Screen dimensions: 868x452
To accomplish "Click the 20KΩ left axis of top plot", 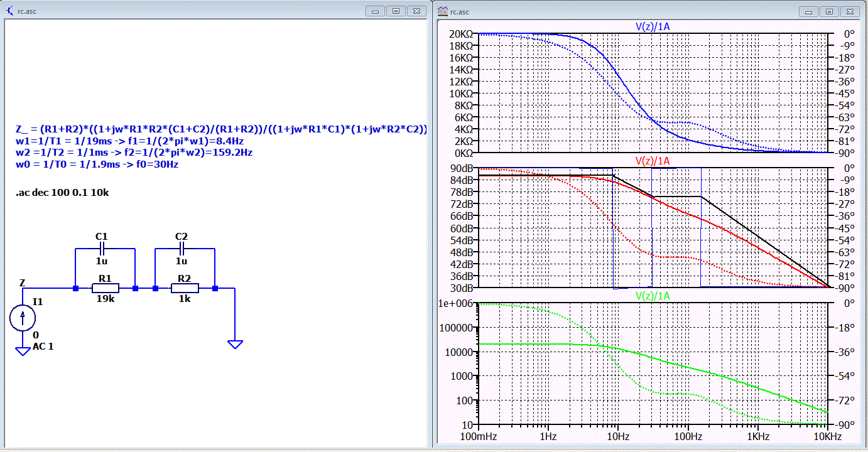I will [461, 34].
